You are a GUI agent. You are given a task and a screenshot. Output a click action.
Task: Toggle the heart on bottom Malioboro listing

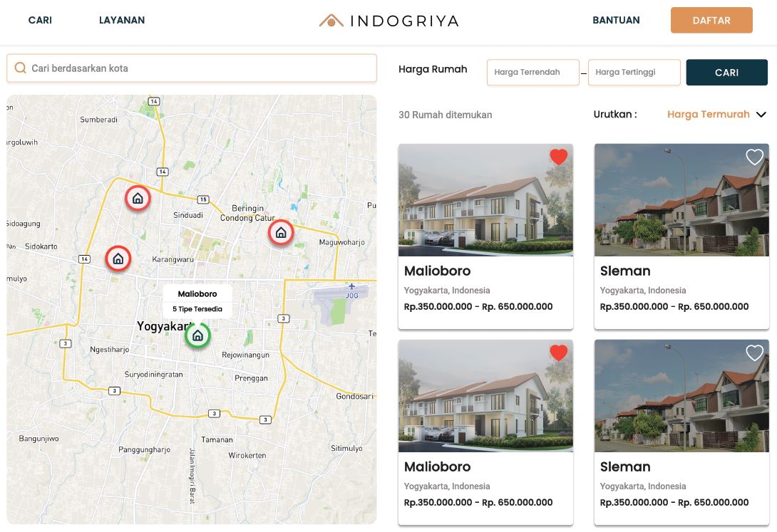pos(559,353)
